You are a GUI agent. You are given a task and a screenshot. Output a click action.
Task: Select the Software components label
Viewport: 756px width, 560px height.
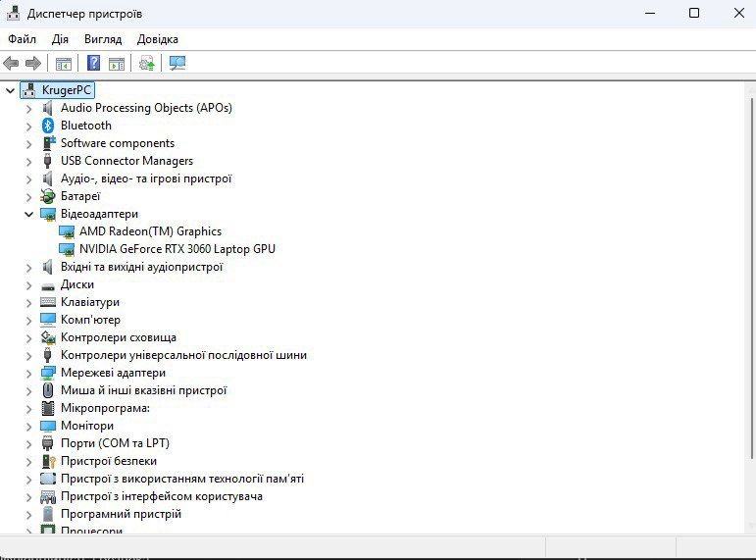[118, 143]
